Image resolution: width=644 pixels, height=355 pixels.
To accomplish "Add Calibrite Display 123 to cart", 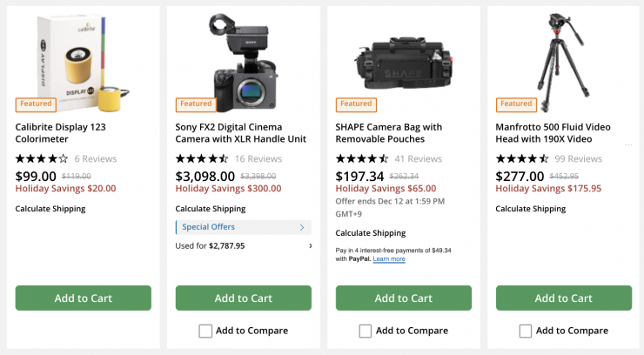I will click(84, 298).
